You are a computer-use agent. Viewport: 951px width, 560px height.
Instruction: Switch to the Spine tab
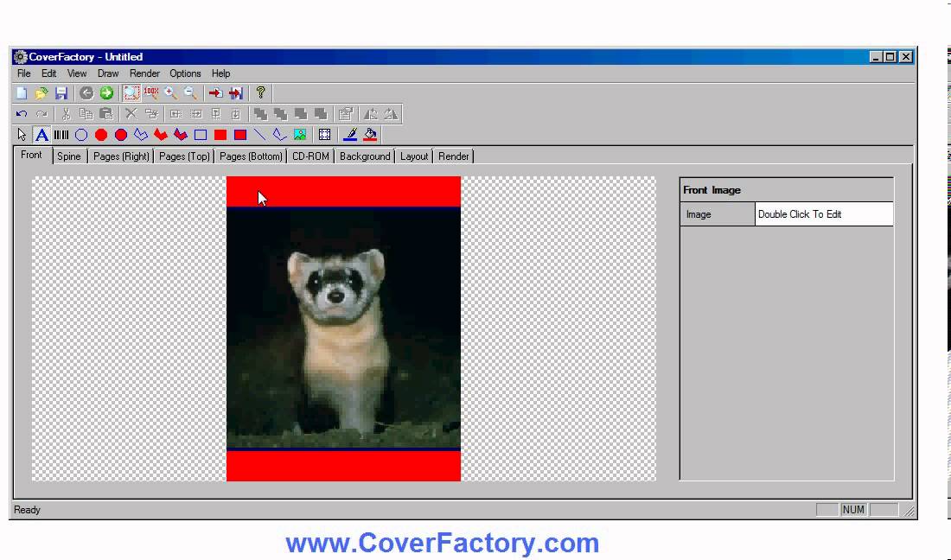[x=69, y=156]
